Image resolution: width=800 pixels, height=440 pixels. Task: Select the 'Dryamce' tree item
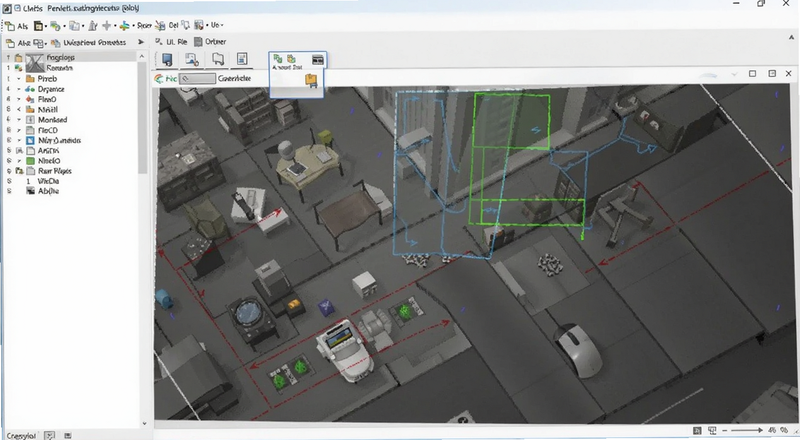coord(51,89)
